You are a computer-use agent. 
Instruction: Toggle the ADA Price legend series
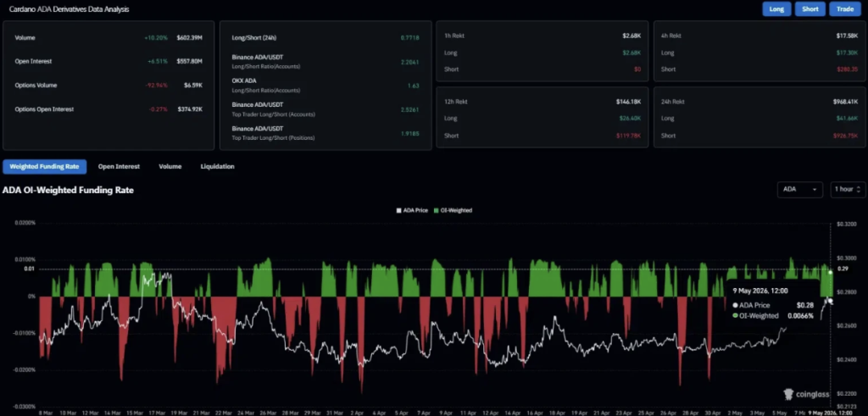point(412,210)
